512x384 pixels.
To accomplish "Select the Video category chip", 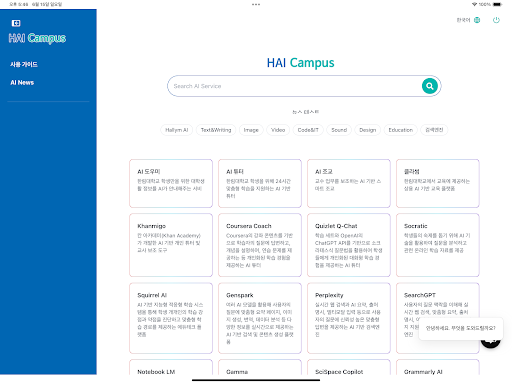I will [x=278, y=130].
